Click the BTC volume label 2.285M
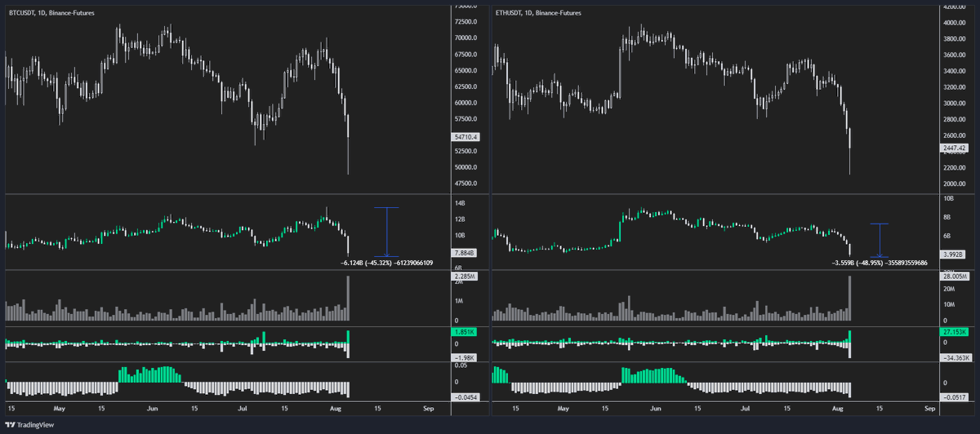 (x=465, y=277)
